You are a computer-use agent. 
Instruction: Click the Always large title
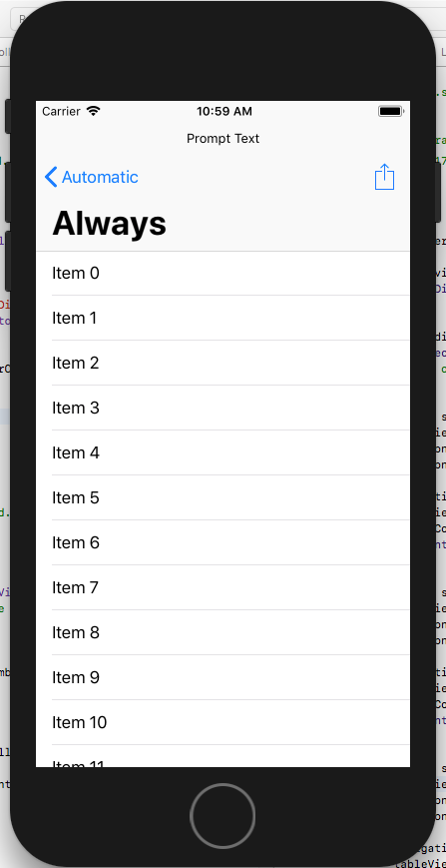pos(110,224)
